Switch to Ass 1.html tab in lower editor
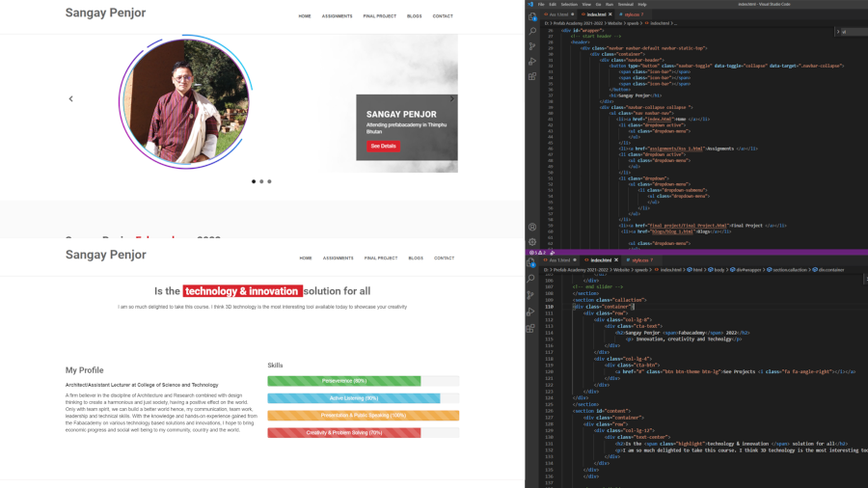Viewport: 868px width, 488px height. click(x=560, y=260)
